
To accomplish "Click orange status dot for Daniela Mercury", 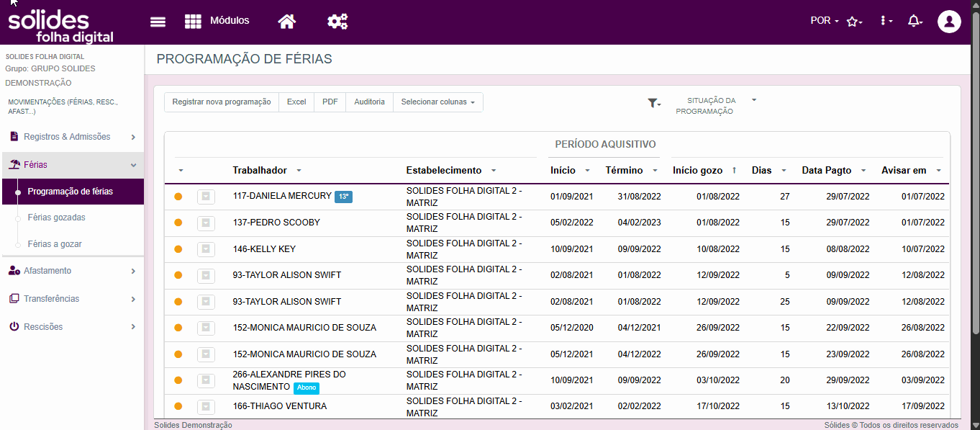I will click(x=178, y=197).
